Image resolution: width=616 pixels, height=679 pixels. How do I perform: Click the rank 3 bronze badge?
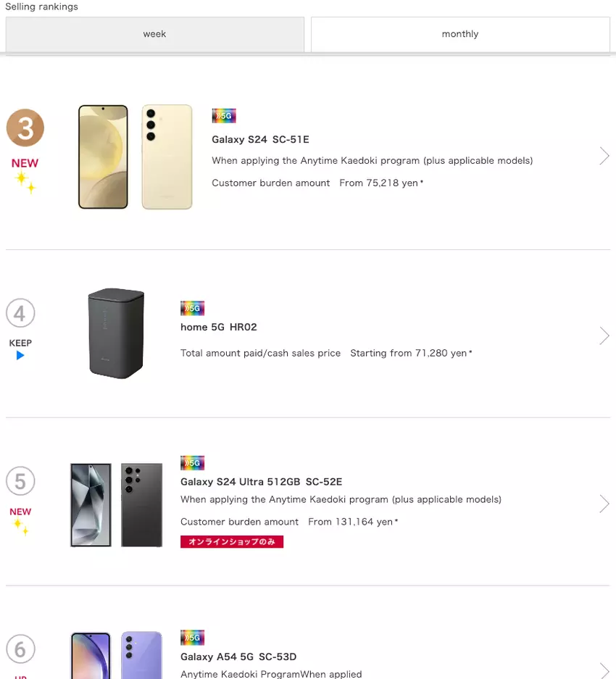point(25,128)
